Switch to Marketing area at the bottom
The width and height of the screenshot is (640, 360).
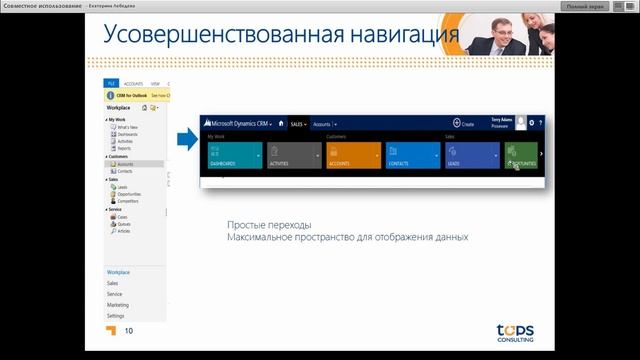(118, 305)
